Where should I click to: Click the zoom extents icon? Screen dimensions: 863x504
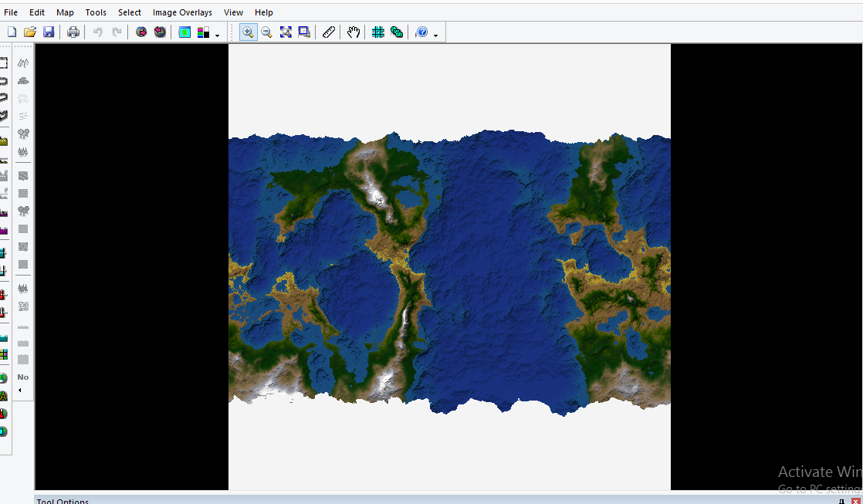click(x=286, y=32)
